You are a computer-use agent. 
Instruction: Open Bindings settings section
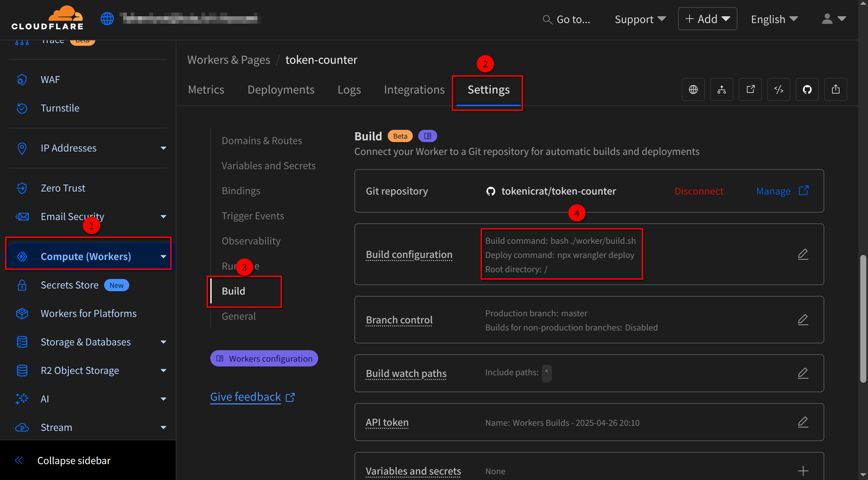[241, 191]
